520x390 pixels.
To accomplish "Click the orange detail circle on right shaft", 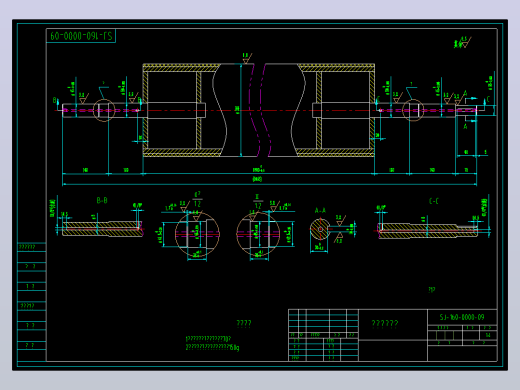I will (x=413, y=110).
